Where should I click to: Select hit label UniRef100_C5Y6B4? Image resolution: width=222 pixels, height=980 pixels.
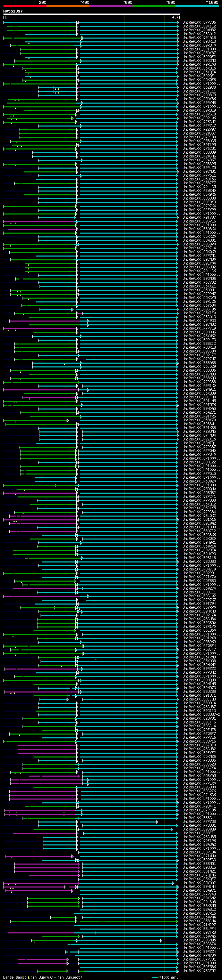[x=199, y=306]
